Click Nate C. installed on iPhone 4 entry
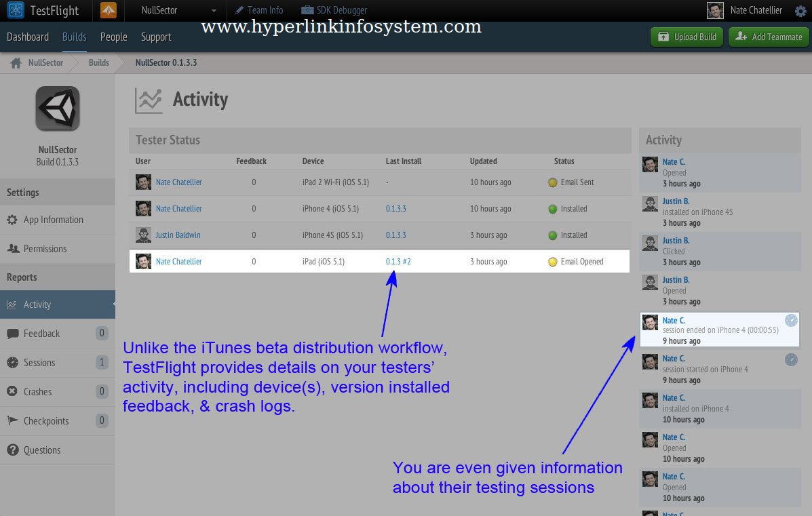Screen dimensions: 812x516 720,409
